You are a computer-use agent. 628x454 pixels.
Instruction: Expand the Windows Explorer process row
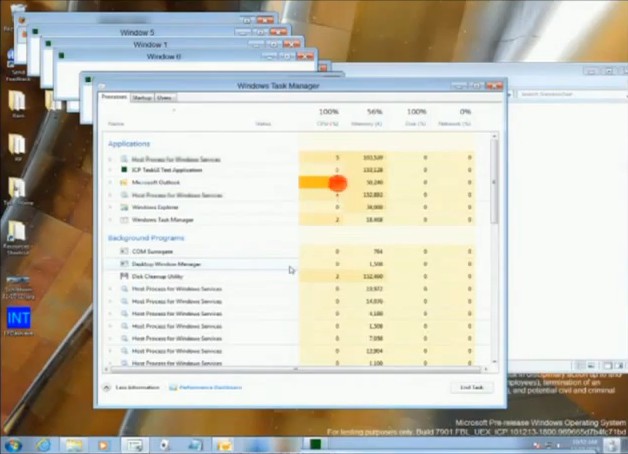click(110, 207)
